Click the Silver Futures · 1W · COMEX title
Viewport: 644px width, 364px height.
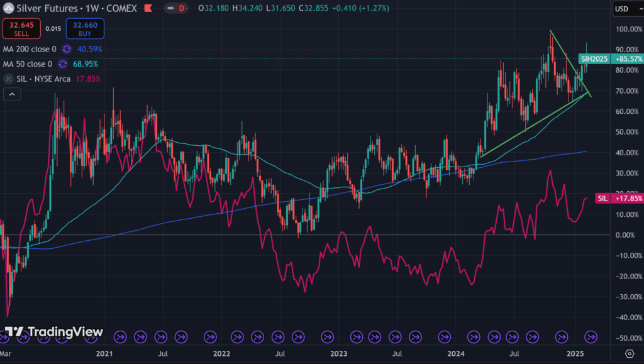(77, 8)
